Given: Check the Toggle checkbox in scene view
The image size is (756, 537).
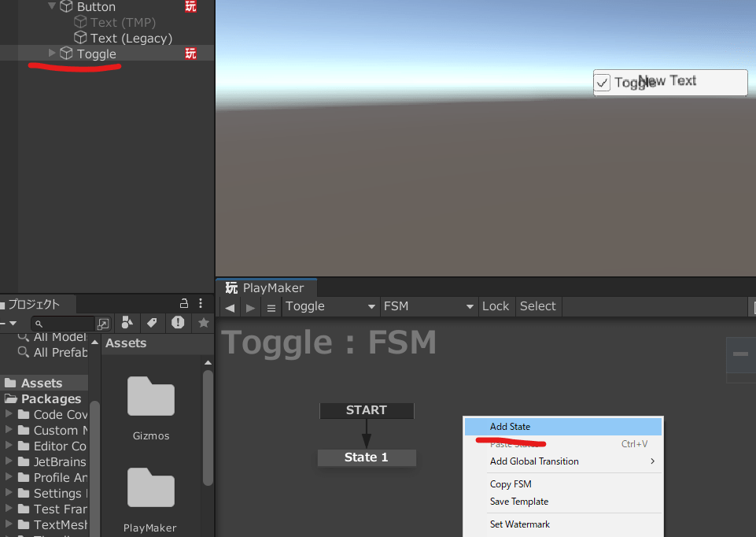Looking at the screenshot, I should 603,83.
